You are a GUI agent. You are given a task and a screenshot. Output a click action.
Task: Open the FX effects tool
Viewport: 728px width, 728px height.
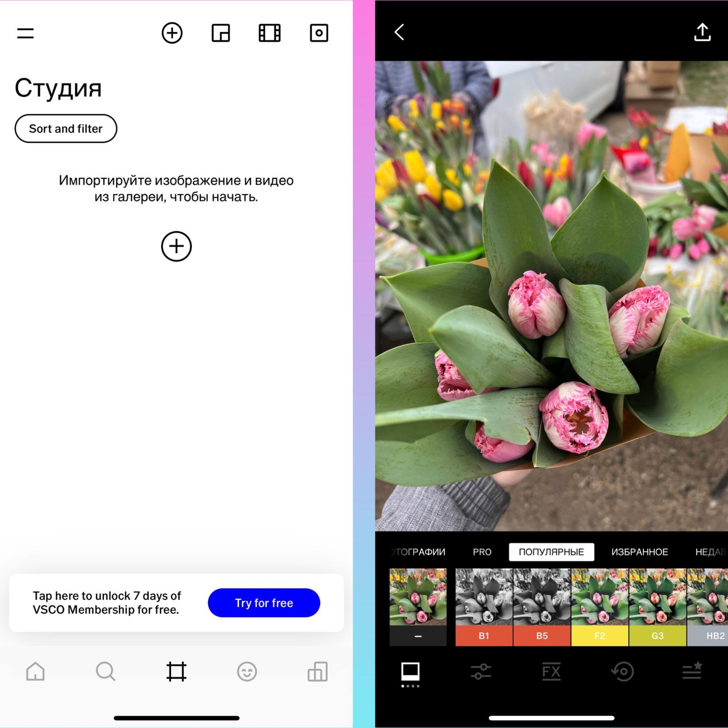pyautogui.click(x=551, y=672)
